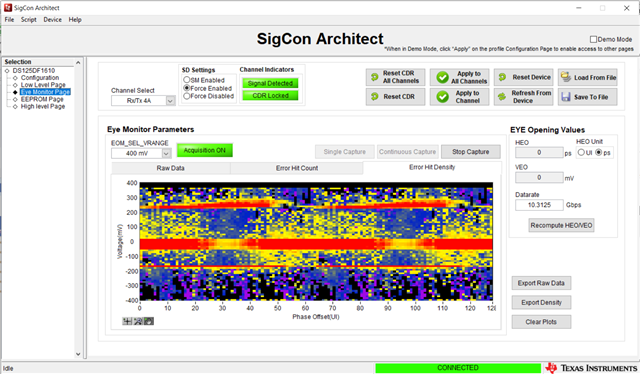The image size is (640, 374).
Task: Click the Load From File folder icon button
Action: [x=588, y=77]
